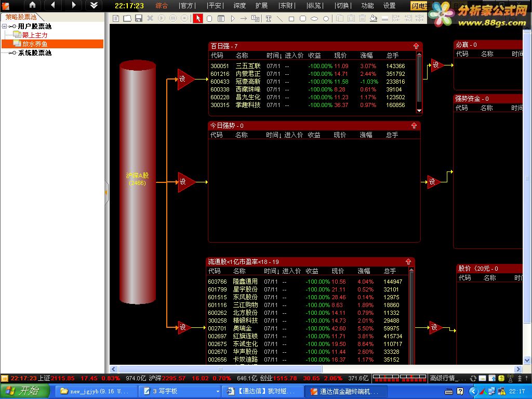Open the 综合 menu

(162, 5)
